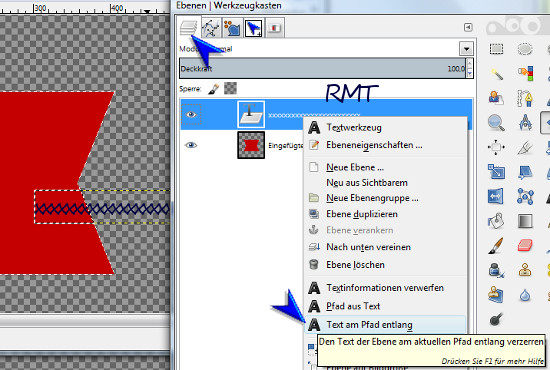The image size is (550, 370).
Task: Open the Modus dropdown arrow
Action: click(466, 49)
